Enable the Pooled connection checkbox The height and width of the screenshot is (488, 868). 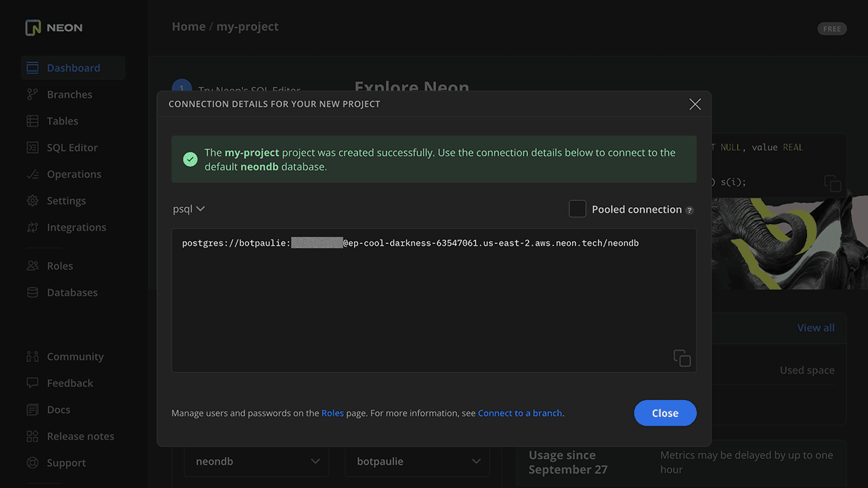click(x=578, y=209)
